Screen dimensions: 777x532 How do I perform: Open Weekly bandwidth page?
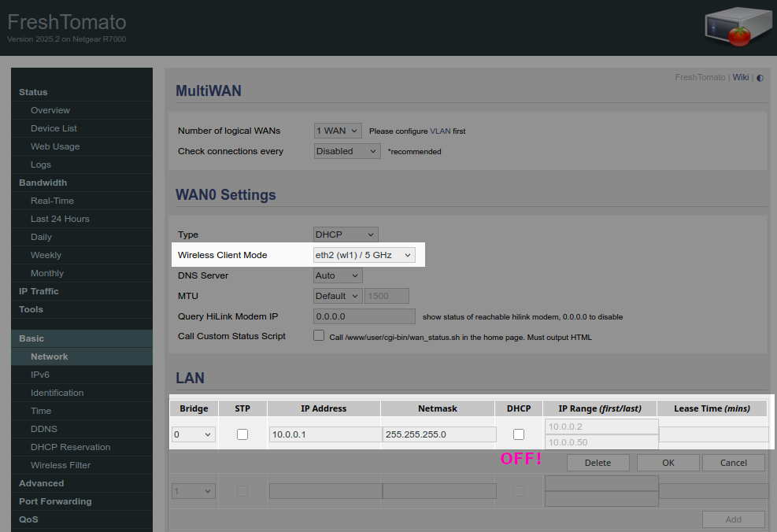[x=46, y=255]
